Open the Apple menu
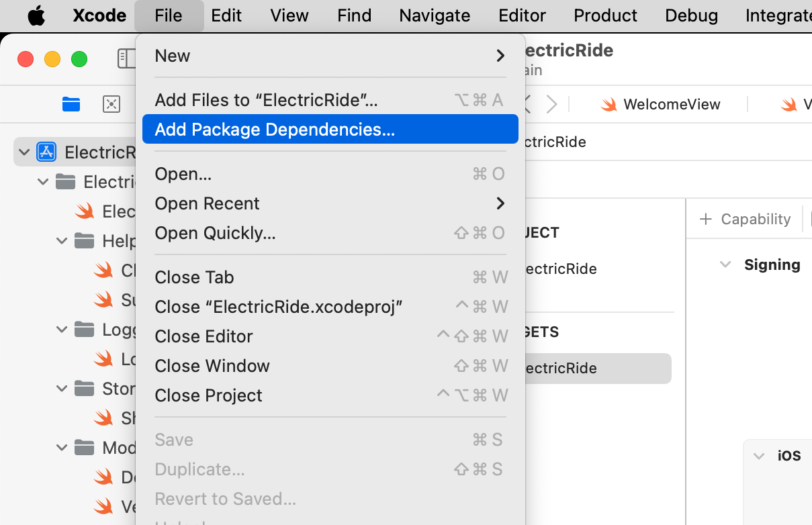Viewport: 812px width, 525px height. pos(36,15)
